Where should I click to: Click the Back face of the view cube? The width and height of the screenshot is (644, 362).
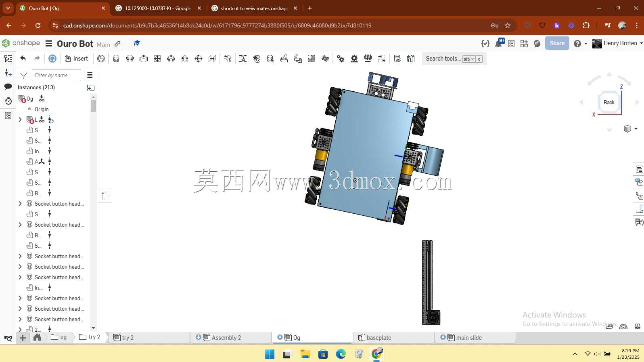click(x=609, y=102)
